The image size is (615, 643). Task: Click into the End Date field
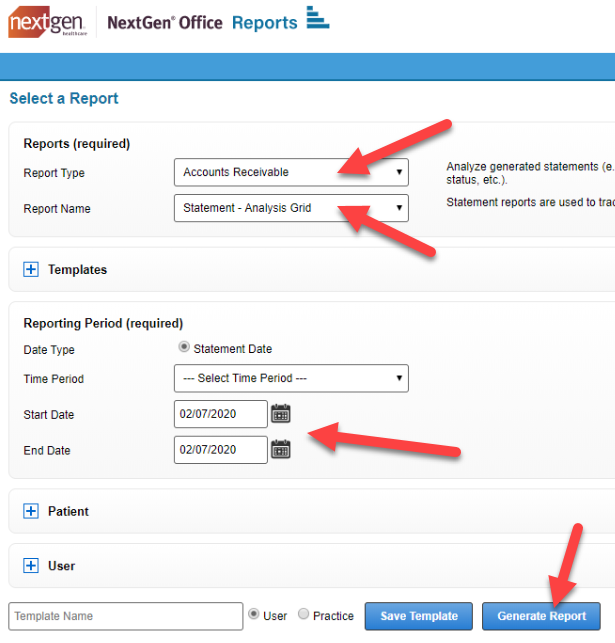(220, 450)
